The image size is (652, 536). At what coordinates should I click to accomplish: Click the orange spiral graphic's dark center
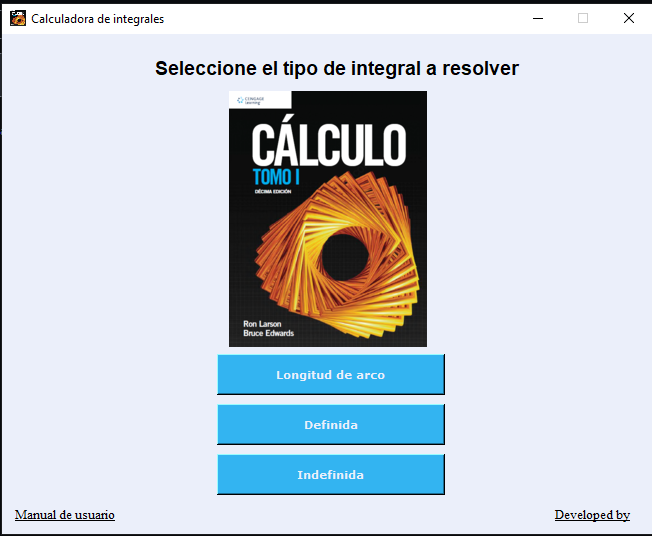point(345,257)
